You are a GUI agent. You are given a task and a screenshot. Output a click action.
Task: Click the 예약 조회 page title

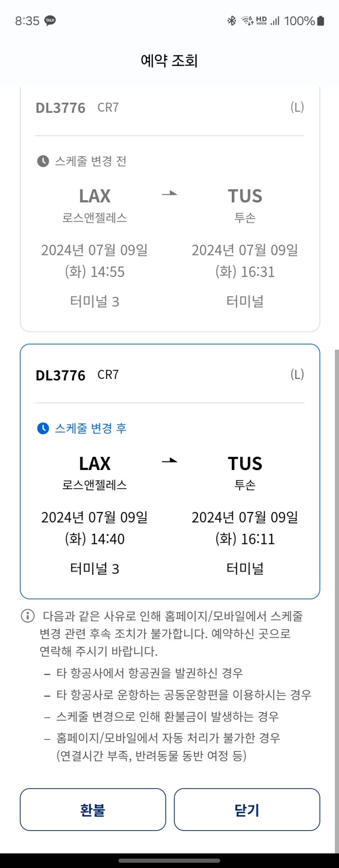click(x=169, y=61)
